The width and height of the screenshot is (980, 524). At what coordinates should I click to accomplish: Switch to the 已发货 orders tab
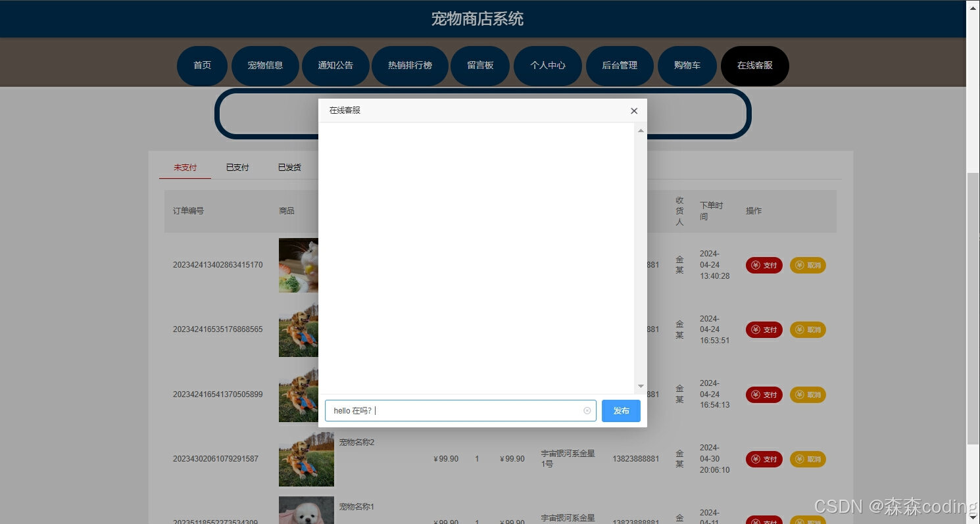(x=289, y=168)
